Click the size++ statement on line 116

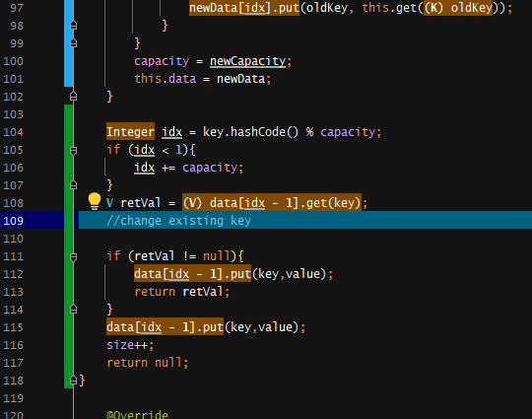pos(130,345)
